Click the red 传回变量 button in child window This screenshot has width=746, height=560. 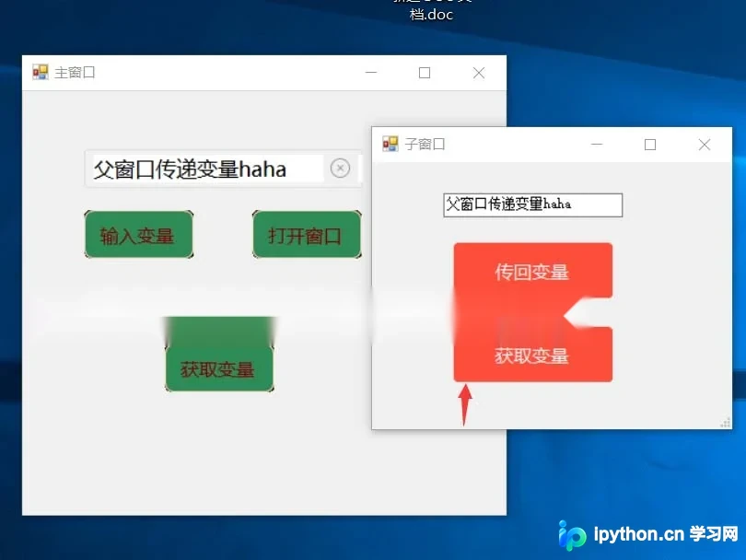[532, 271]
